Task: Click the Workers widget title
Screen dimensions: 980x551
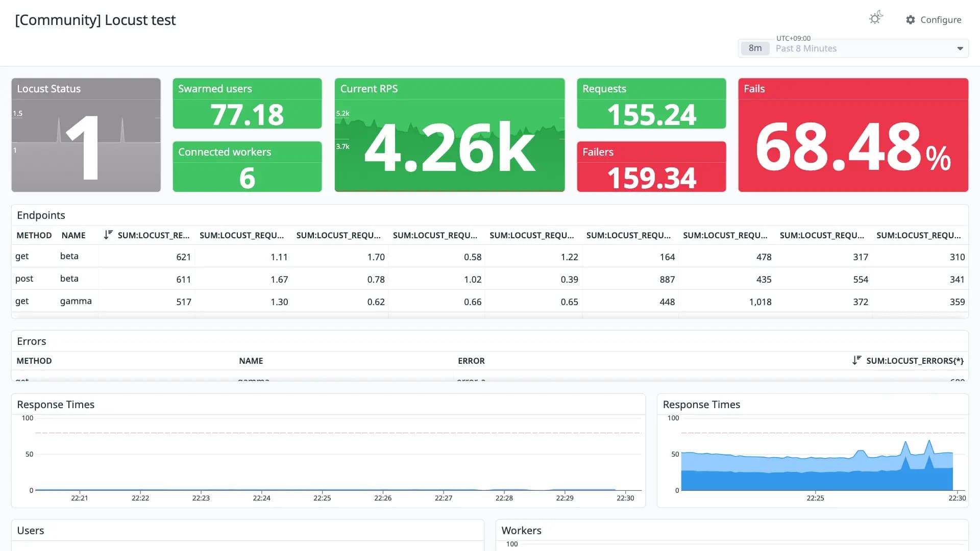Action: point(521,531)
